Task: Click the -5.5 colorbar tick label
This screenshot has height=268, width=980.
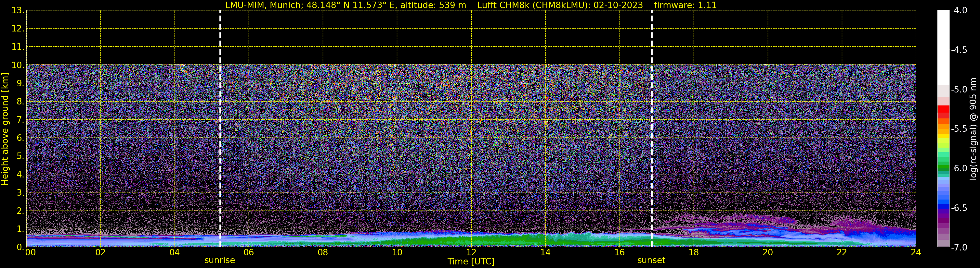Action: click(x=959, y=129)
